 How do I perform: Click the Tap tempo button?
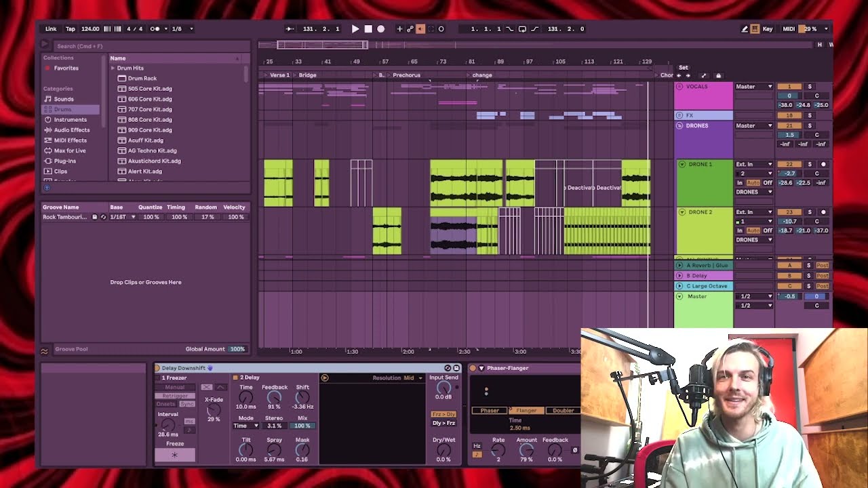(x=71, y=29)
